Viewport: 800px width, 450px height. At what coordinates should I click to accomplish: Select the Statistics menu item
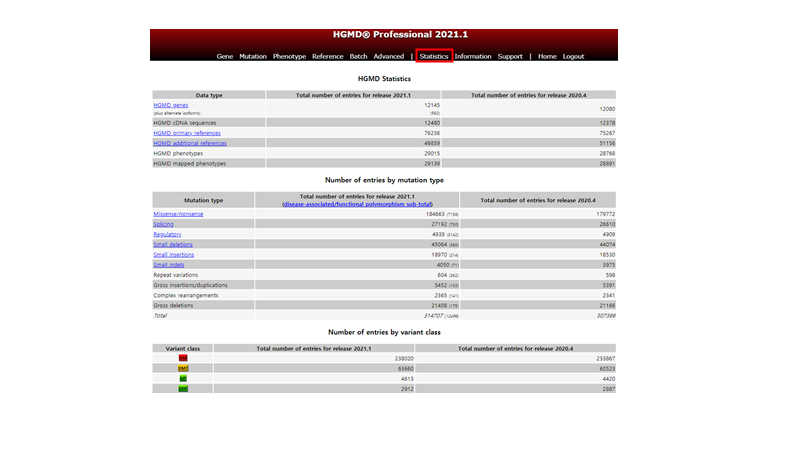tap(434, 56)
